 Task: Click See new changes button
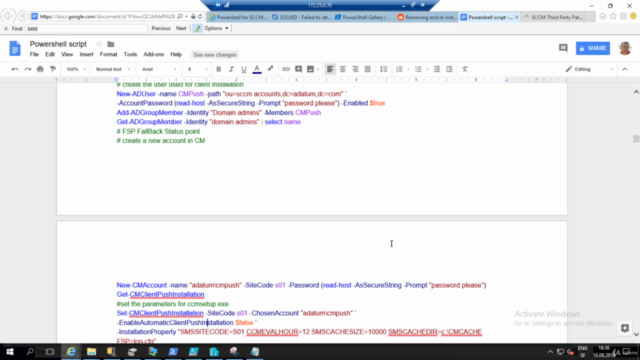tap(215, 55)
